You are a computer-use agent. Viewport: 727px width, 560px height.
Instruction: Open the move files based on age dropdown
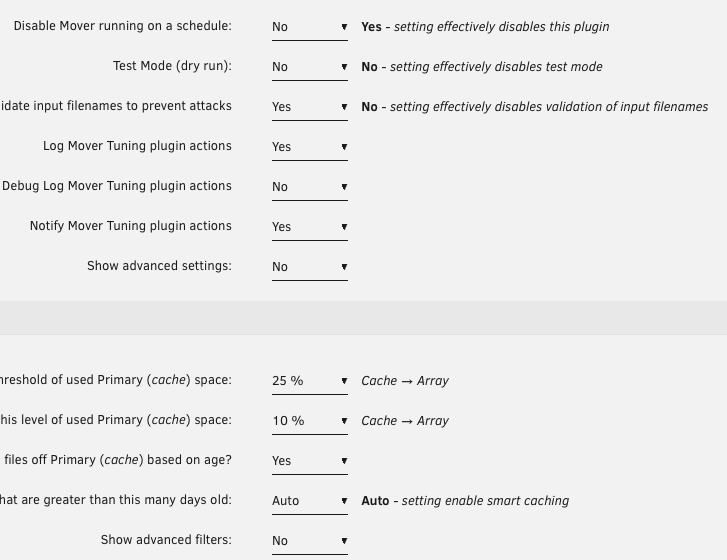(x=310, y=461)
